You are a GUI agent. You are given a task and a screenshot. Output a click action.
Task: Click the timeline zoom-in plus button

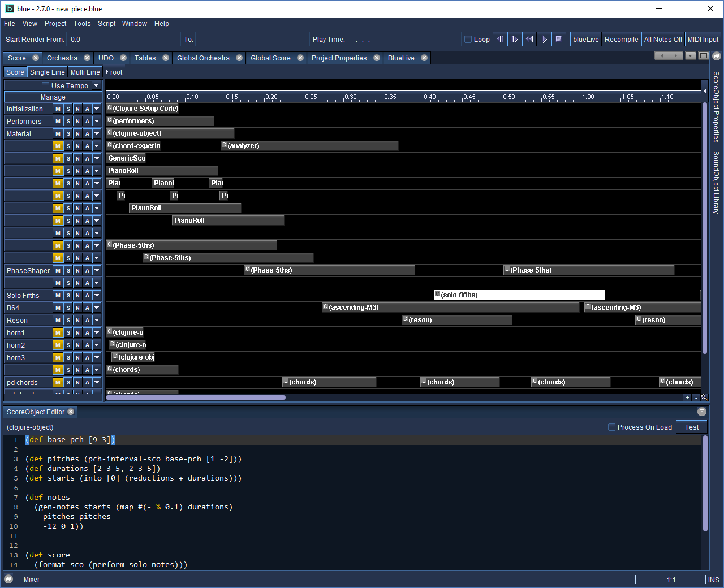pyautogui.click(x=687, y=398)
